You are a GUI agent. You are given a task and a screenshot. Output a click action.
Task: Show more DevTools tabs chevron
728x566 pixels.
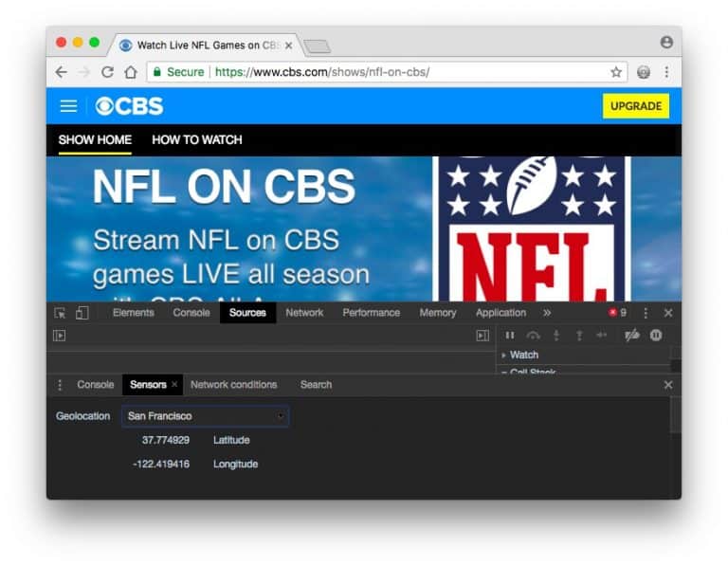547,313
